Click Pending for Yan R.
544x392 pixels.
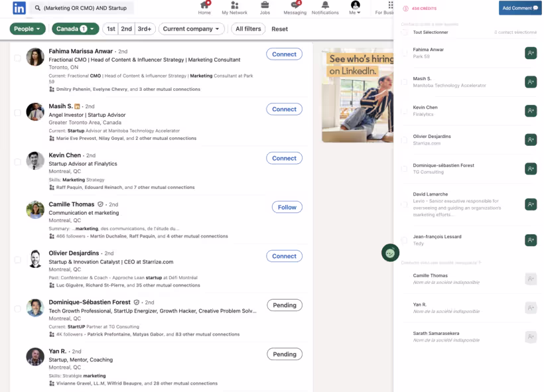pos(285,354)
